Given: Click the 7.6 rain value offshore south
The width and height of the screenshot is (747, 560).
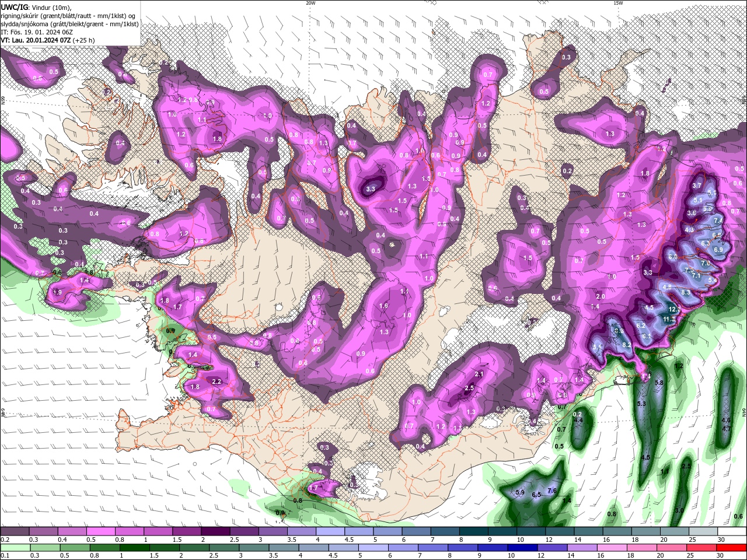Looking at the screenshot, I should (552, 491).
